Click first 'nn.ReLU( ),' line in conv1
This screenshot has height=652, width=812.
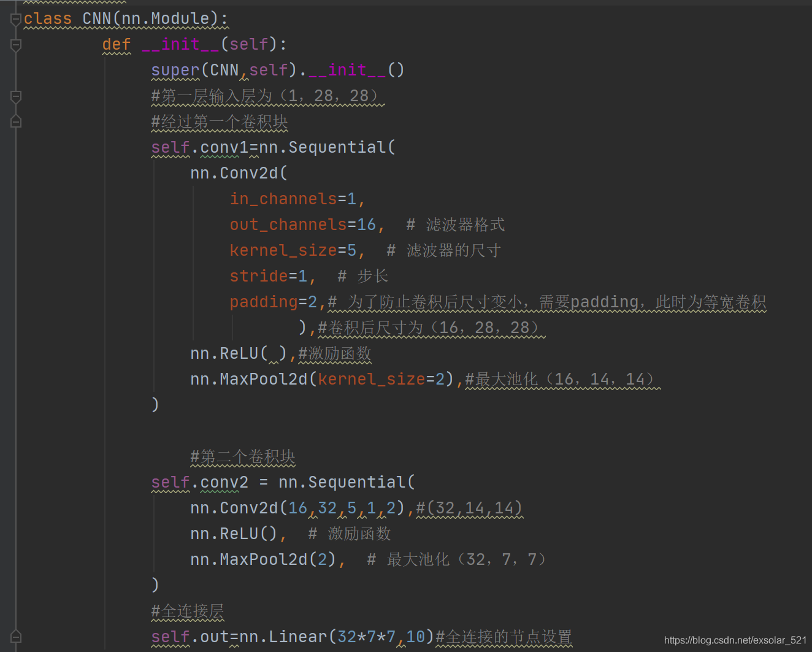click(243, 354)
